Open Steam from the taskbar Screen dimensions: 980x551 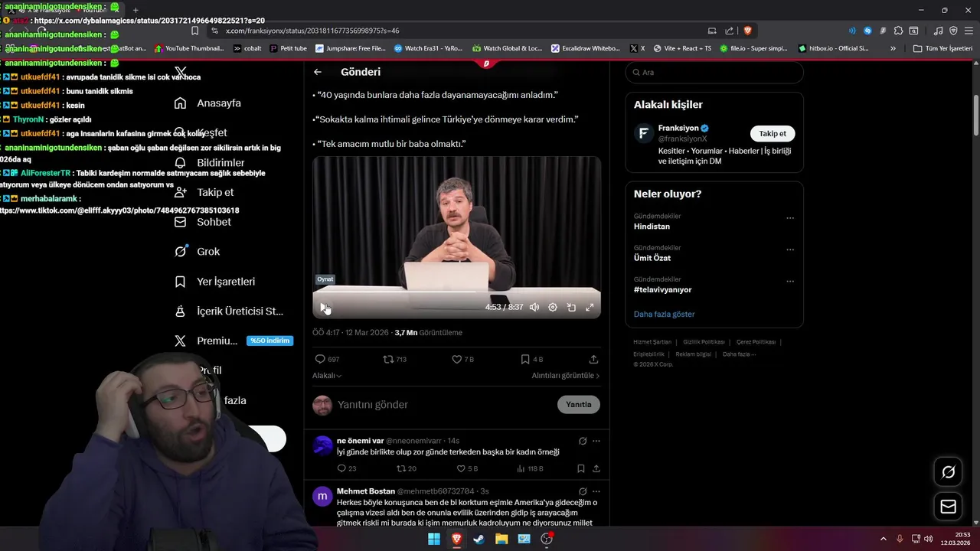coord(479,539)
